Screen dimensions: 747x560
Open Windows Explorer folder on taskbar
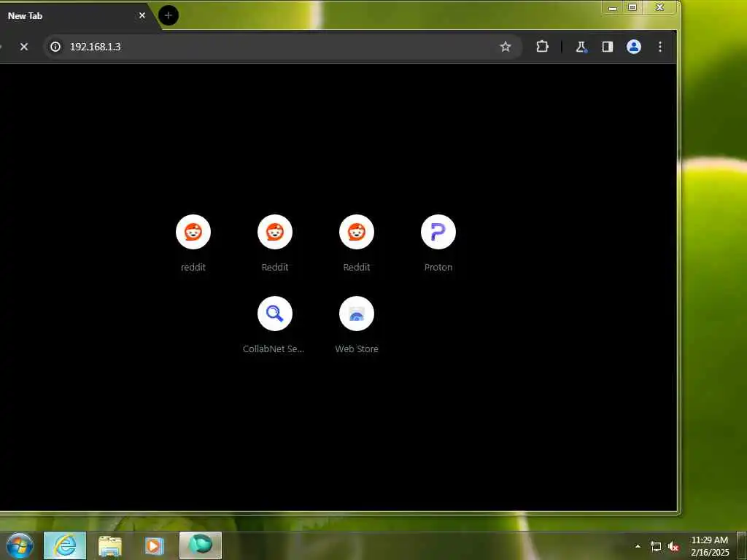click(110, 545)
